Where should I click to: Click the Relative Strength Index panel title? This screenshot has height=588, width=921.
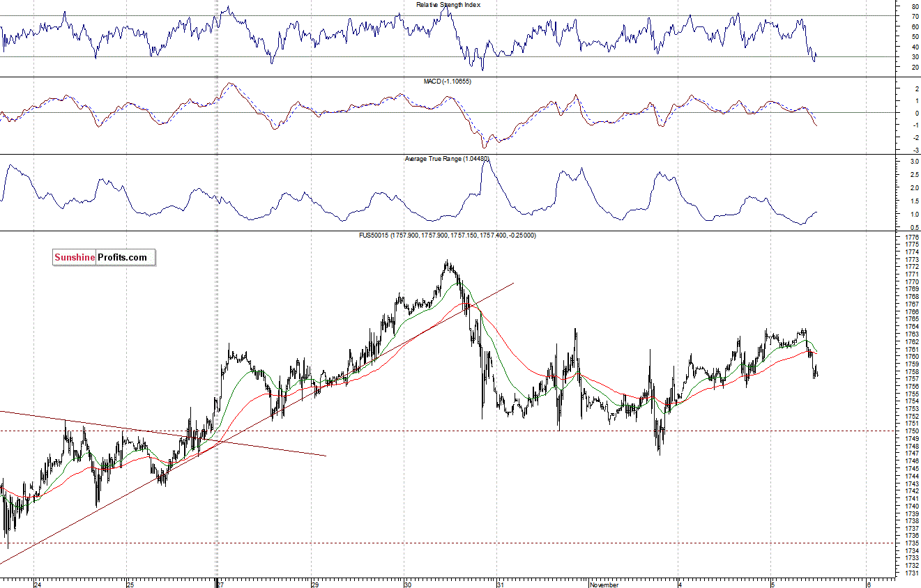(448, 4)
